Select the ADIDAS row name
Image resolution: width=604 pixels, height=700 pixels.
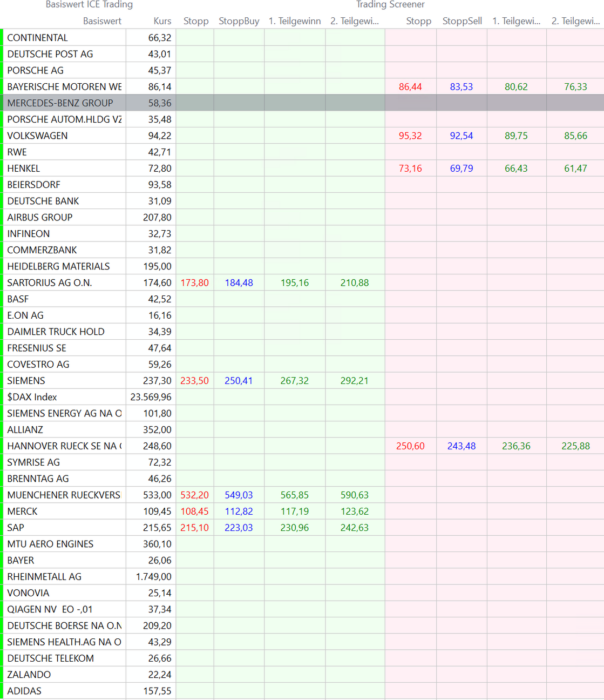24,691
